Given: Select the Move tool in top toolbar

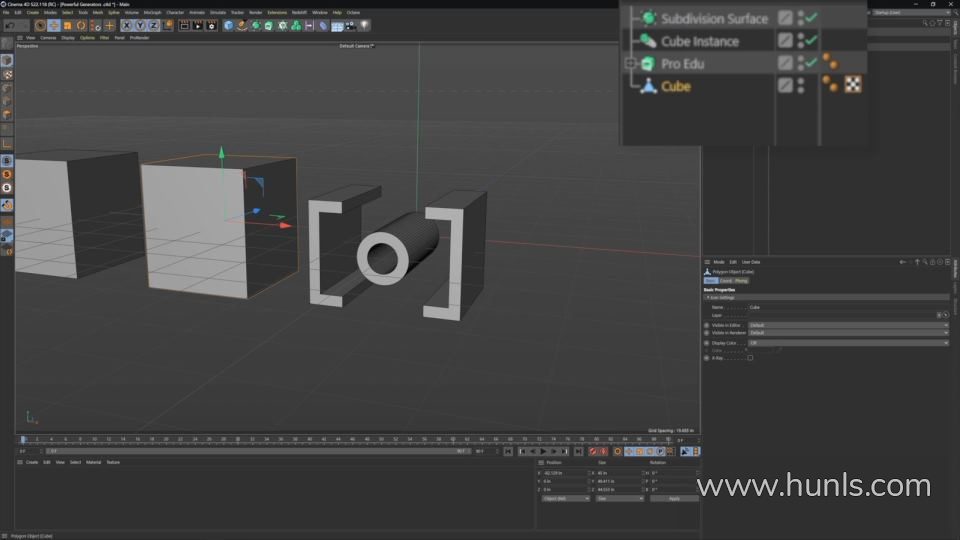Looking at the screenshot, I should pyautogui.click(x=54, y=25).
